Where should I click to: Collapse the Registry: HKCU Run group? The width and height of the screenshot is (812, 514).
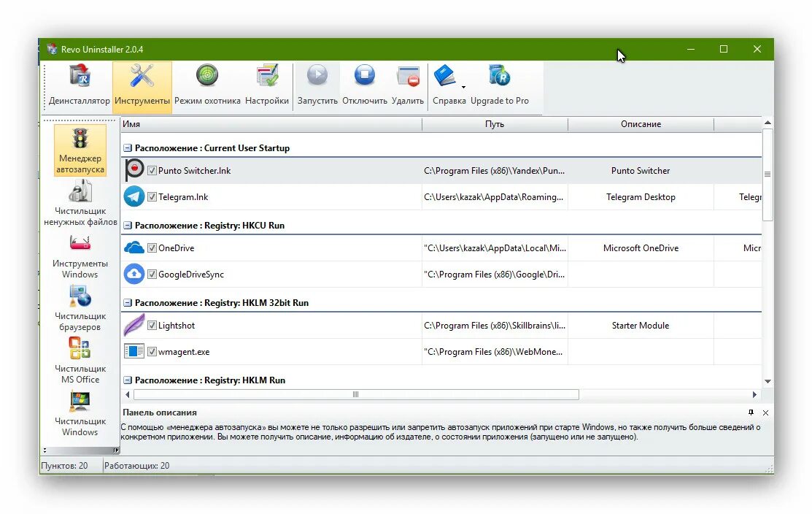[128, 226]
